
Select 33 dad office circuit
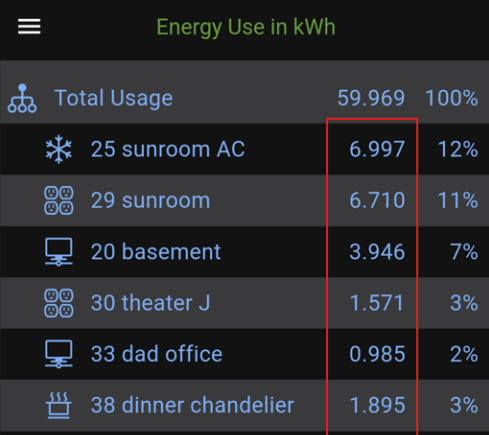pos(244,354)
